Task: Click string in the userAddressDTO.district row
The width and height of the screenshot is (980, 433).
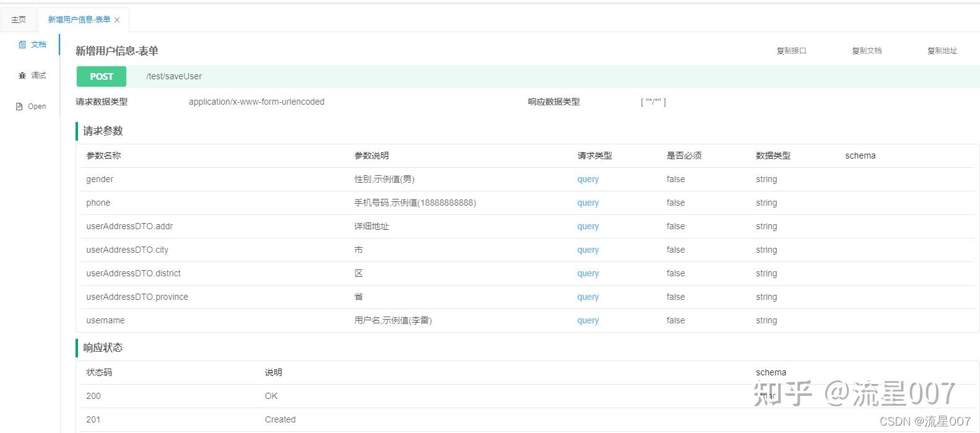Action: pos(766,273)
